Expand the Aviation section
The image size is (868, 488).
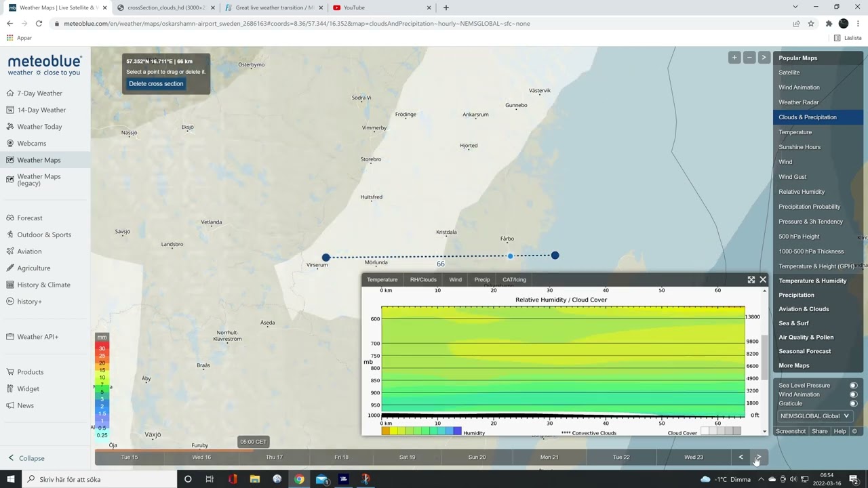point(29,251)
